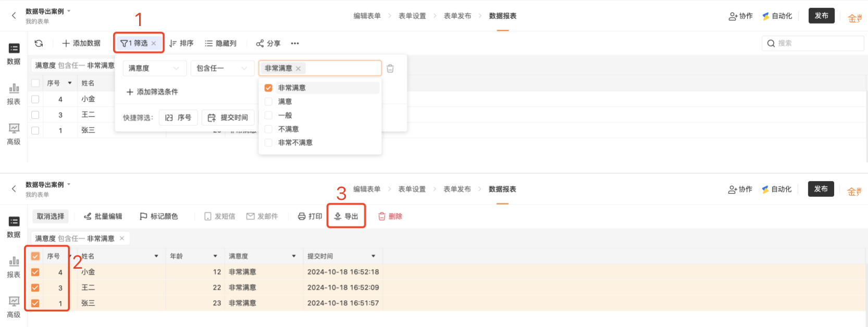The width and height of the screenshot is (868, 327).
Task: Open the 包含任一 condition dropdown
Action: tap(222, 68)
